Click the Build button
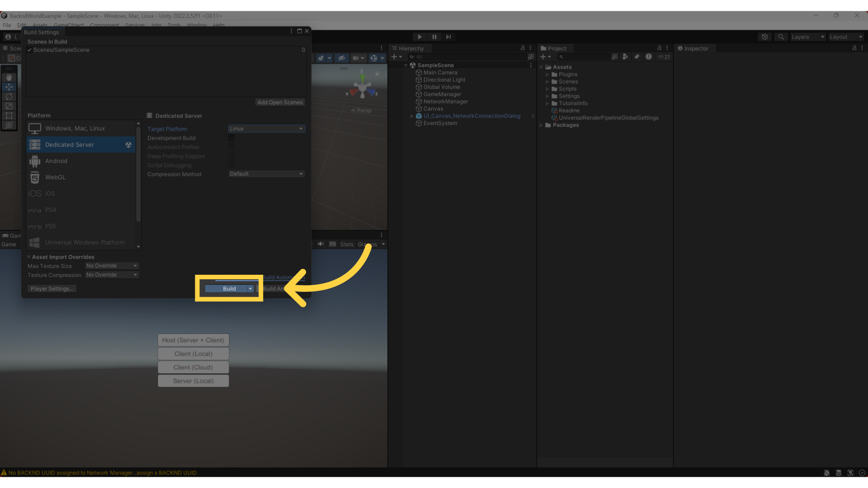868x488 pixels. (229, 288)
